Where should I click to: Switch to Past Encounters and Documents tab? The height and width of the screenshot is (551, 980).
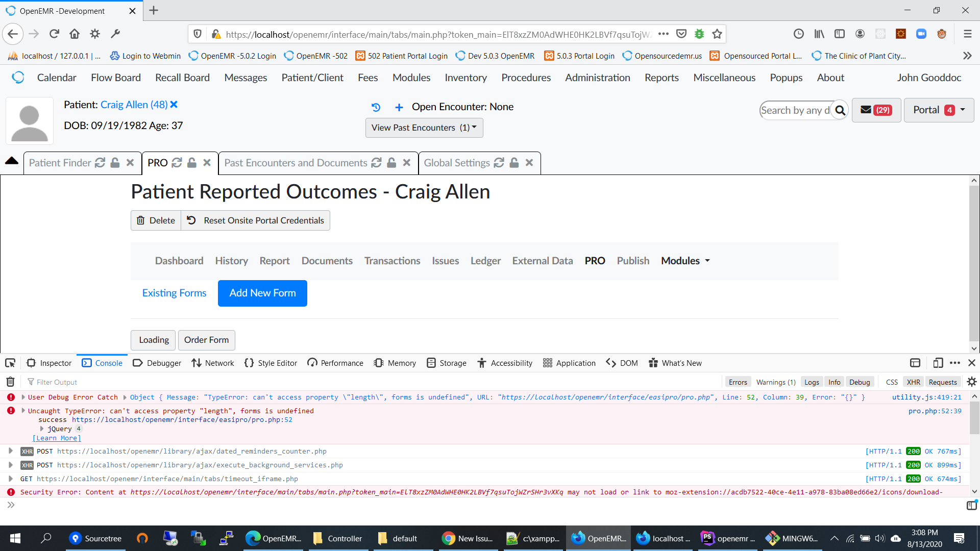(296, 163)
